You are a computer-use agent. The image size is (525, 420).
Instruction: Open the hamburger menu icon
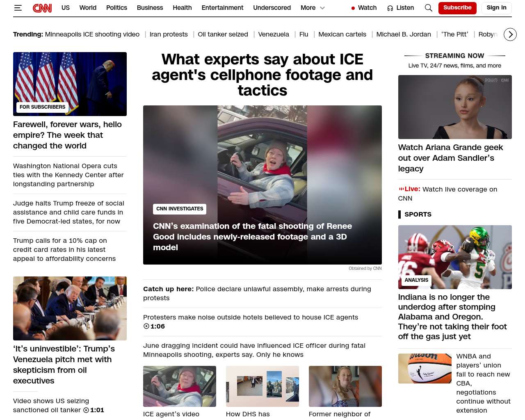pos(18,8)
